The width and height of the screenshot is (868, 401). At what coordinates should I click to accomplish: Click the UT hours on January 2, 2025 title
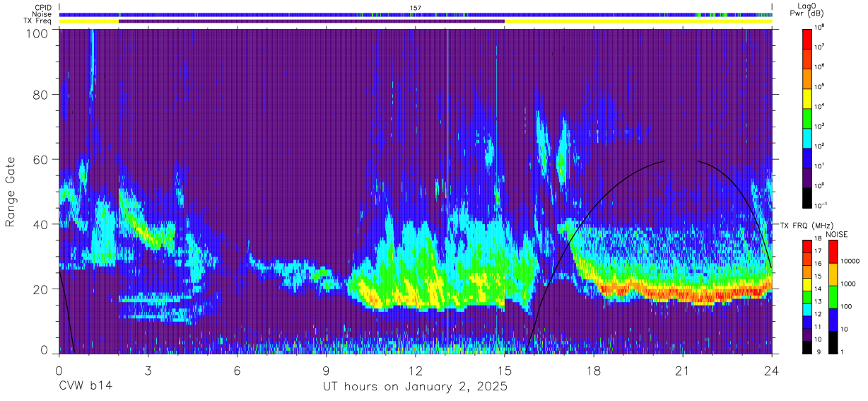pyautogui.click(x=415, y=388)
